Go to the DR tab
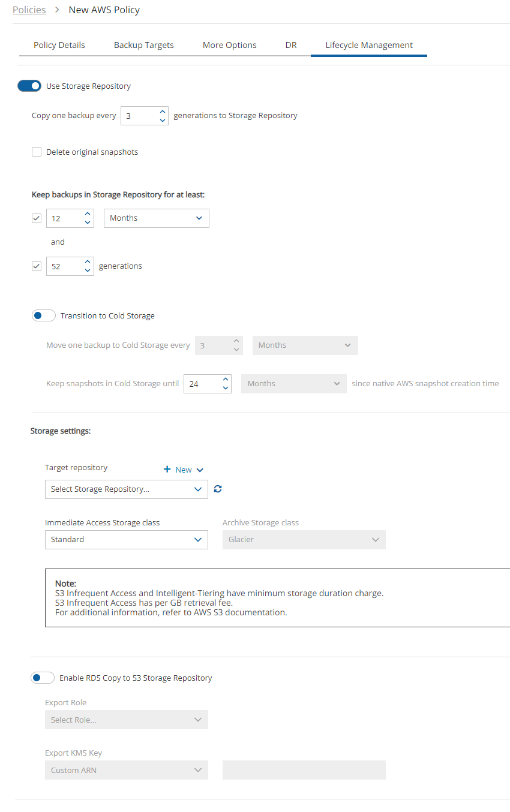 [x=291, y=45]
